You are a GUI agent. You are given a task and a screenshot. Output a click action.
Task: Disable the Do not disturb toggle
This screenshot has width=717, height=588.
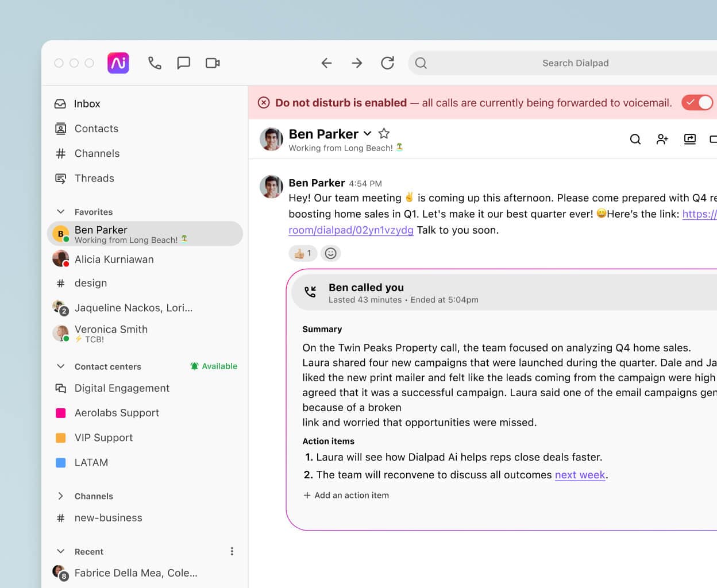(x=697, y=103)
